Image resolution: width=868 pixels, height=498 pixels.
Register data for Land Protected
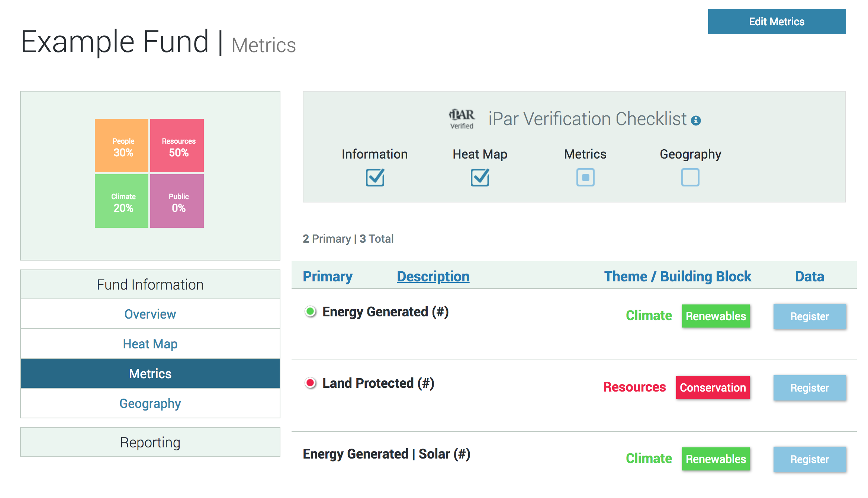809,388
